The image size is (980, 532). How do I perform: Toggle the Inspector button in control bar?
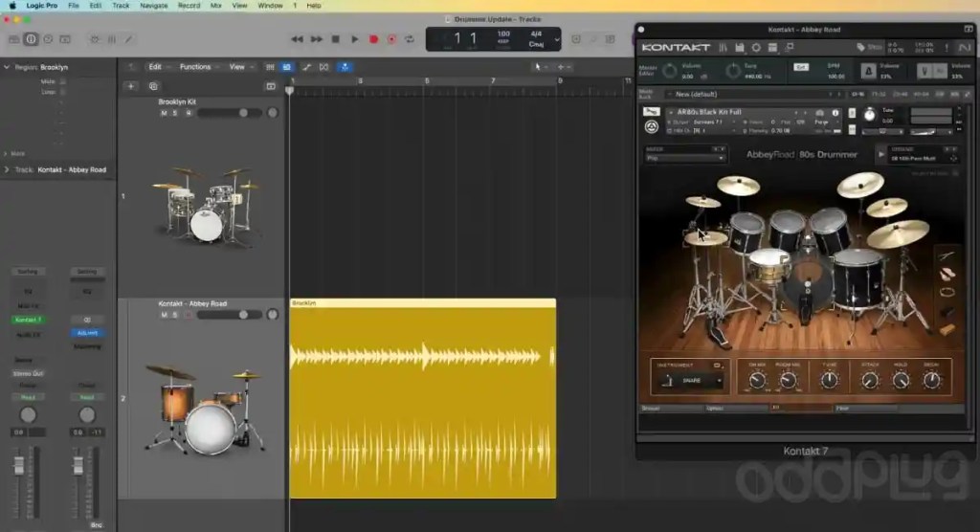coord(31,39)
